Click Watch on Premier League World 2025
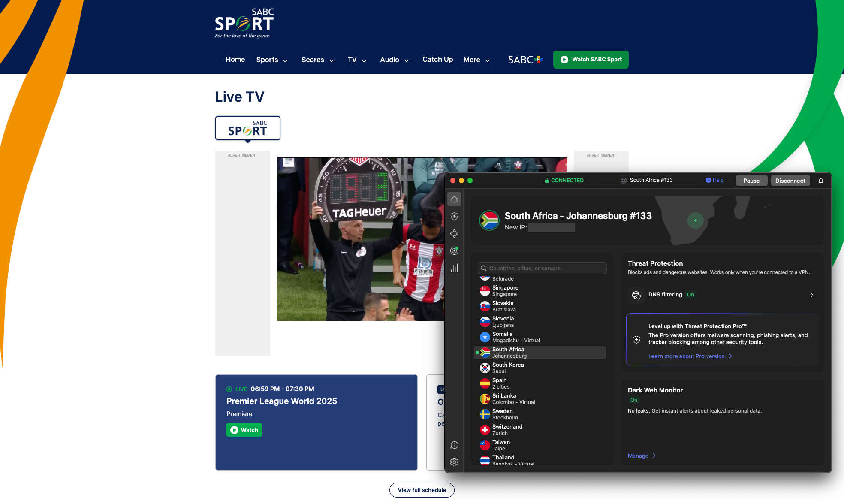The image size is (844, 504). (244, 430)
